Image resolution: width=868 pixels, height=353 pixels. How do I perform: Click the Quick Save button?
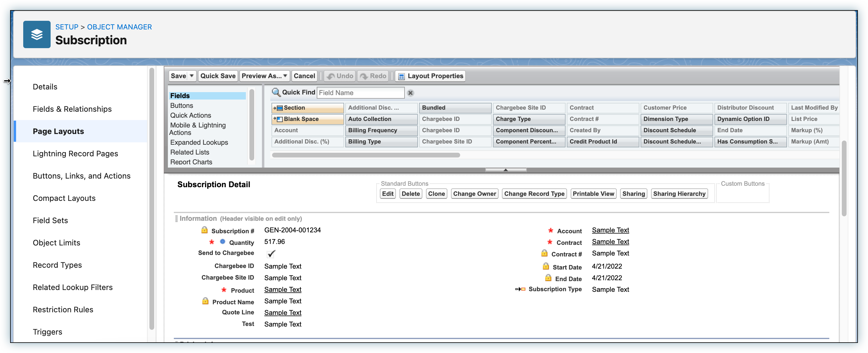coord(218,76)
